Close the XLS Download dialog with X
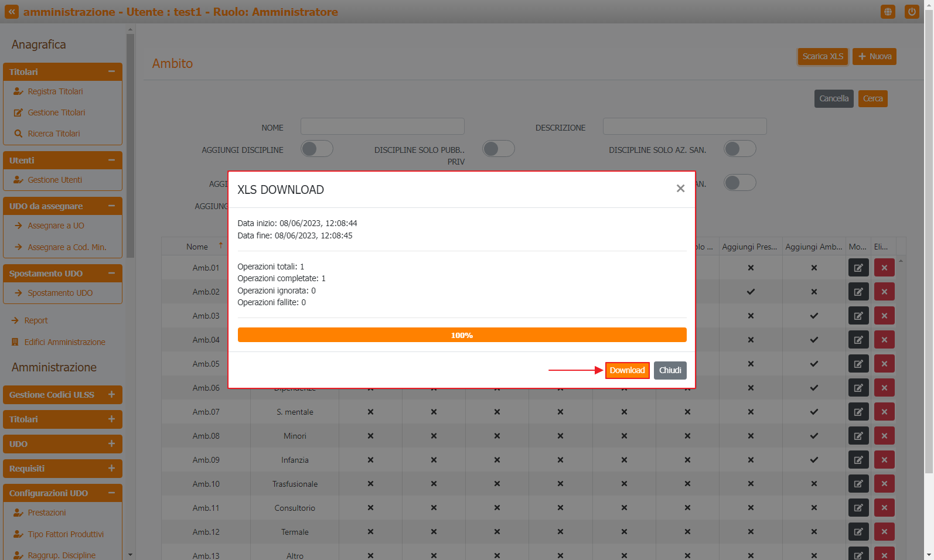Viewport: 934px width, 560px height. [680, 188]
